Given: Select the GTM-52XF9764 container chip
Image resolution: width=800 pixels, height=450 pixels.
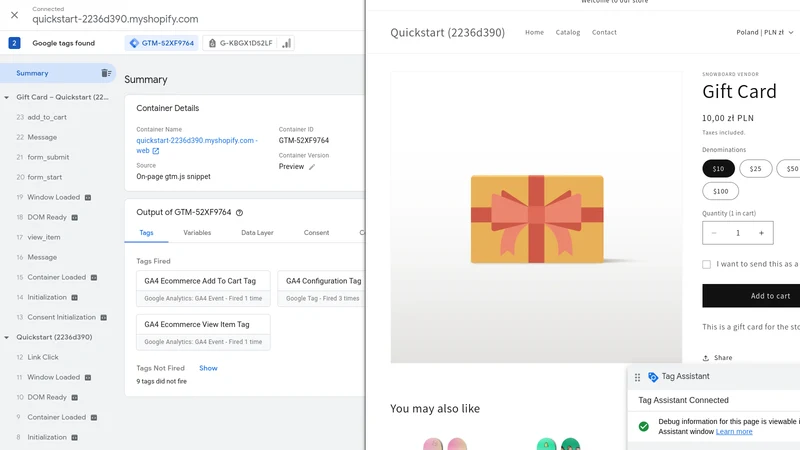Looking at the screenshot, I should [162, 43].
